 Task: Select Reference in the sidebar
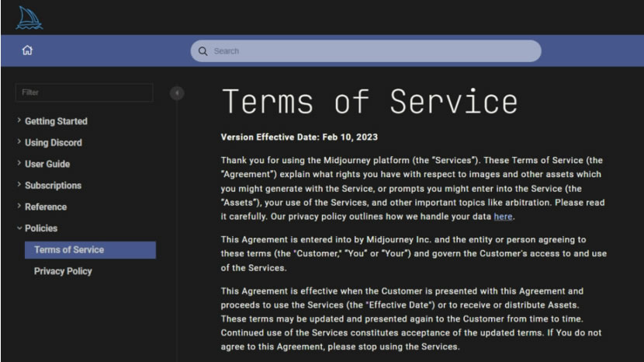pyautogui.click(x=46, y=207)
